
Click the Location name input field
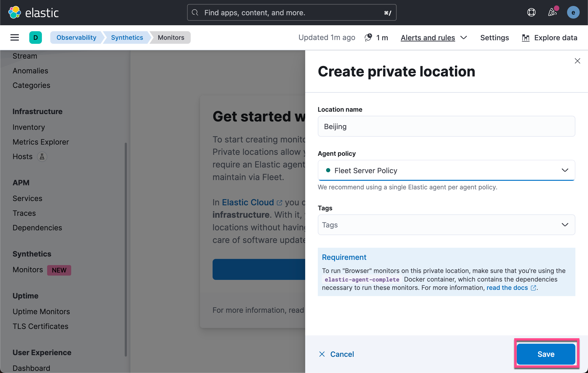pyautogui.click(x=446, y=126)
